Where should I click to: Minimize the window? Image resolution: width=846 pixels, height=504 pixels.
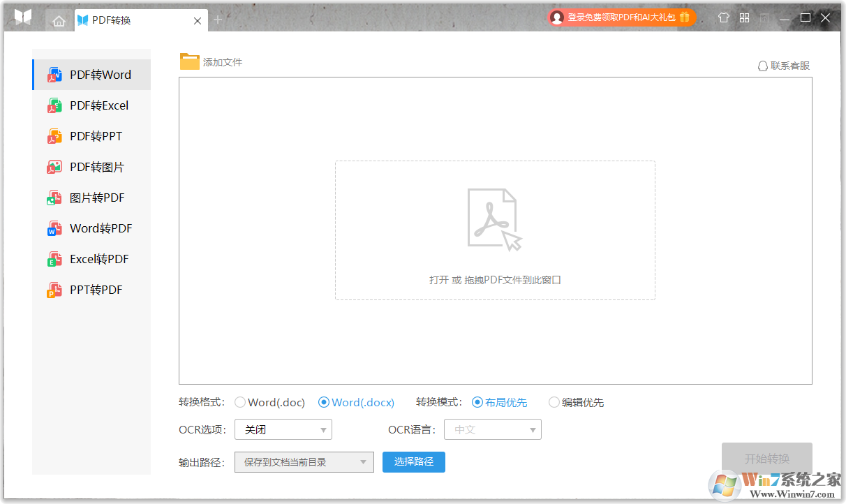point(786,18)
